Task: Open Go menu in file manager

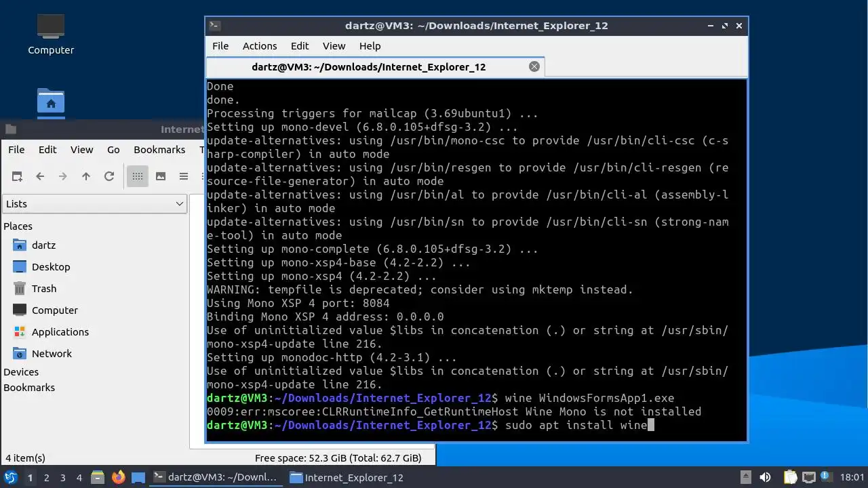Action: pyautogui.click(x=113, y=150)
